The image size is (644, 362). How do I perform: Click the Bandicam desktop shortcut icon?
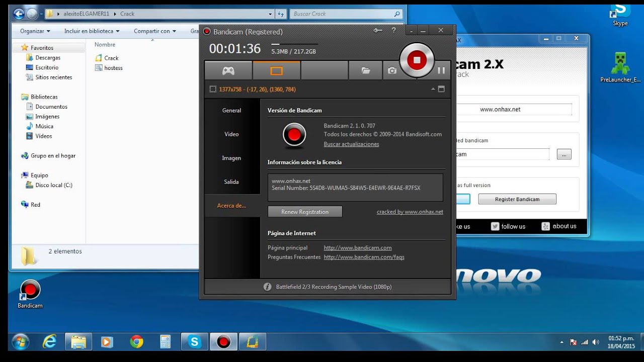30,294
